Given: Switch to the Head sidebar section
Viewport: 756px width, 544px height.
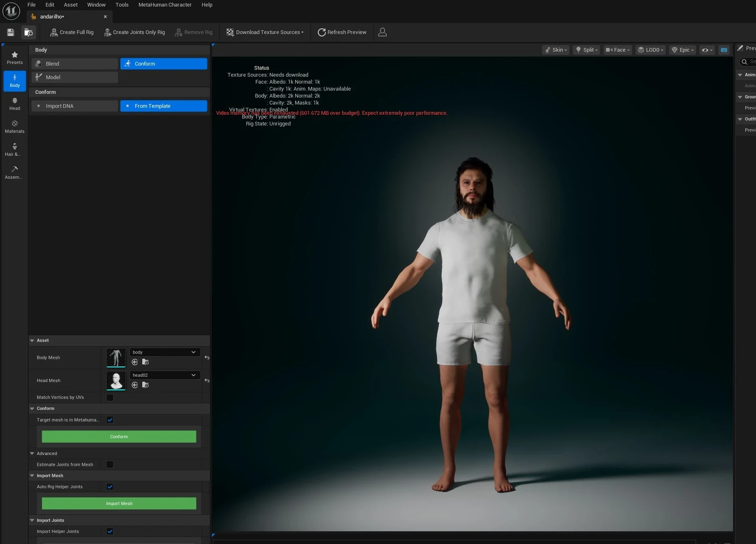Looking at the screenshot, I should pyautogui.click(x=15, y=104).
